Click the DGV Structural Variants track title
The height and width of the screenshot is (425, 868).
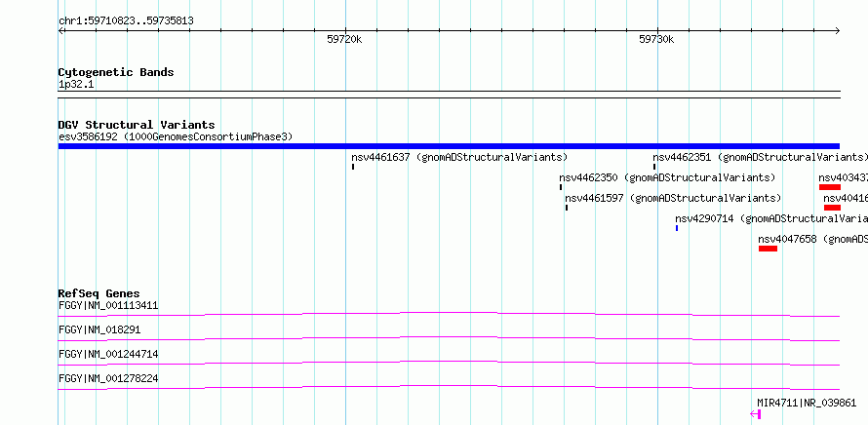click(x=137, y=125)
